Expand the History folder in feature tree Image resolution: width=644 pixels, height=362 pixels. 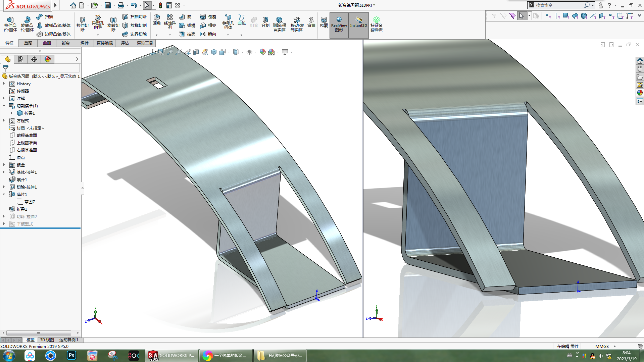(x=4, y=84)
